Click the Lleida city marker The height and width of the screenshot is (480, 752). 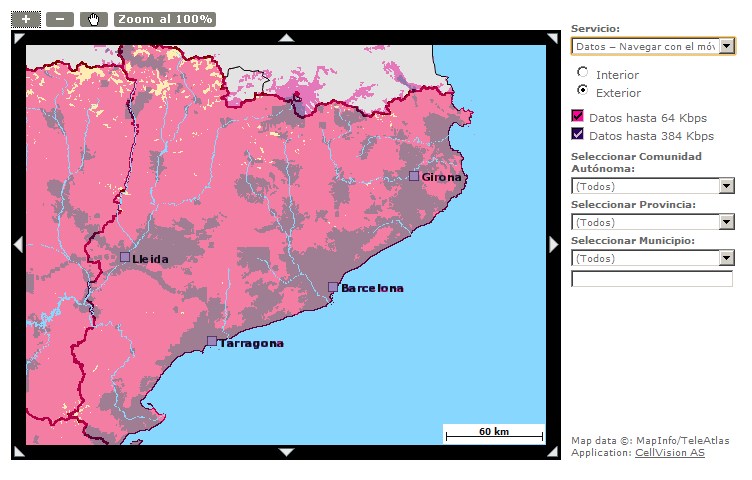point(125,257)
